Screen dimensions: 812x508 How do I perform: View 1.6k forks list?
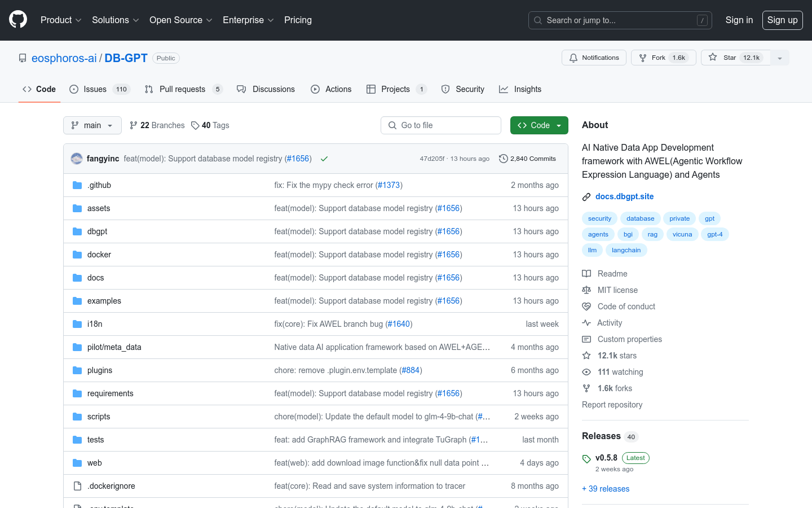[607, 388]
